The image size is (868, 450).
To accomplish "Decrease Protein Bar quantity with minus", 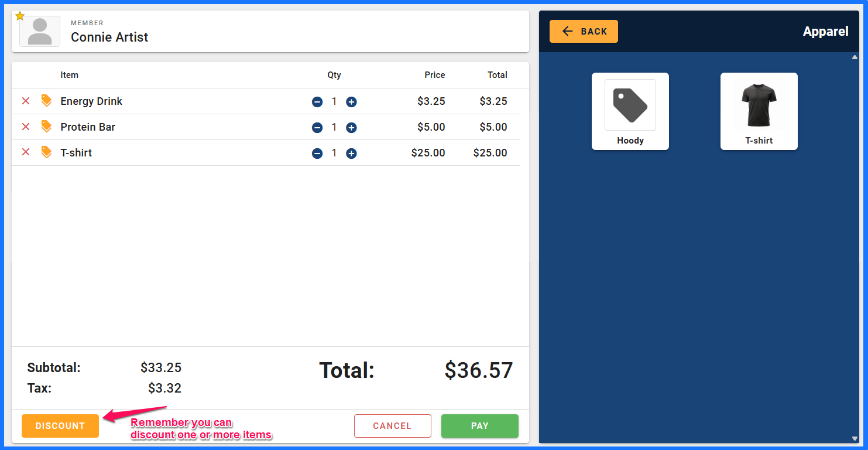I will pyautogui.click(x=317, y=128).
